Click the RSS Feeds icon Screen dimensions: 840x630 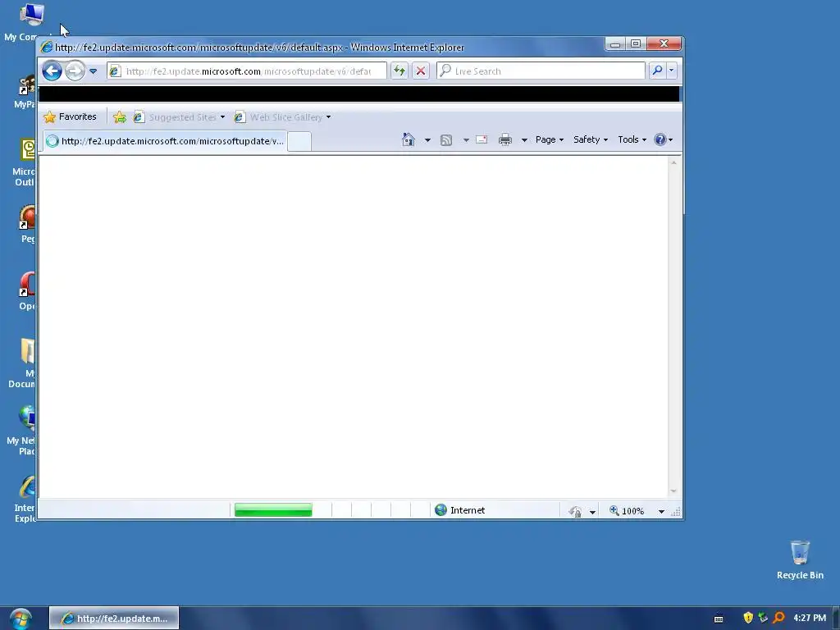tap(446, 139)
